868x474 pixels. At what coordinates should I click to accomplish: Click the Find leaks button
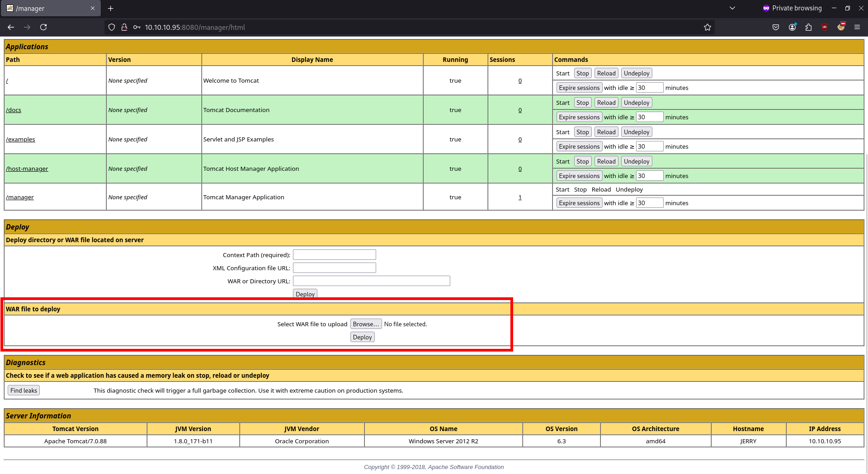24,390
